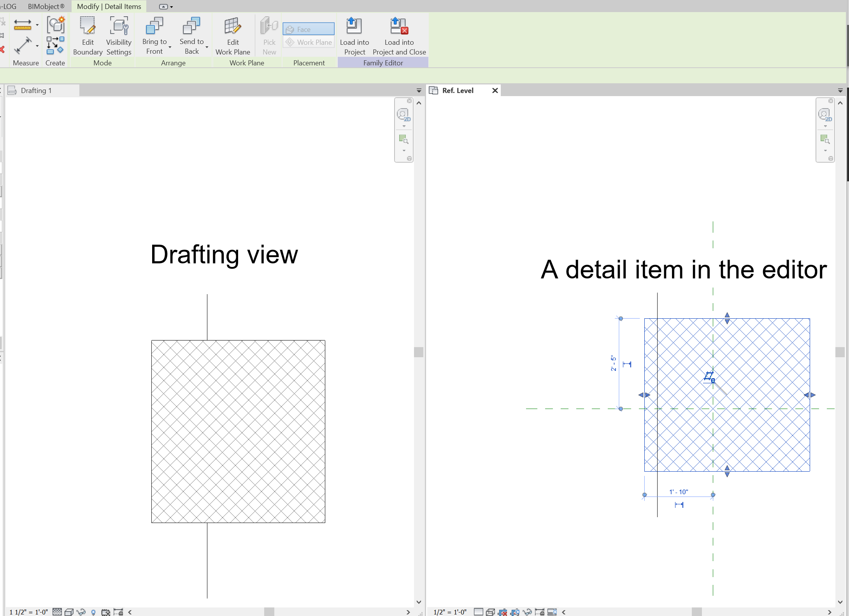The height and width of the screenshot is (616, 849).
Task: Expand Send to Back dropdown arrow
Action: click(x=207, y=47)
